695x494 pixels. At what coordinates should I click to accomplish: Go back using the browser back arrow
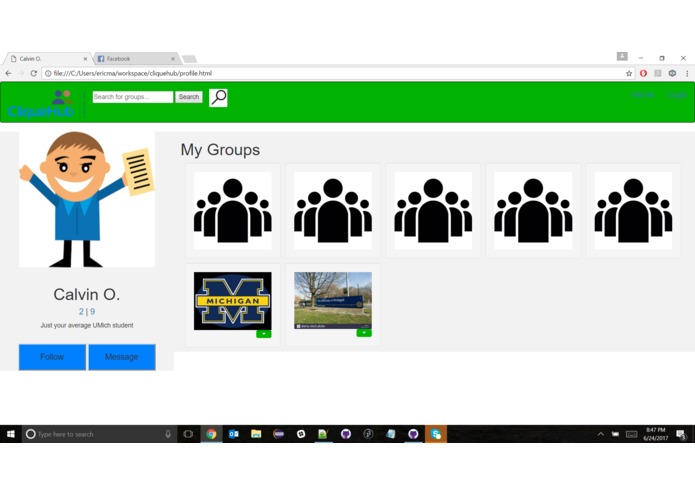[8, 74]
